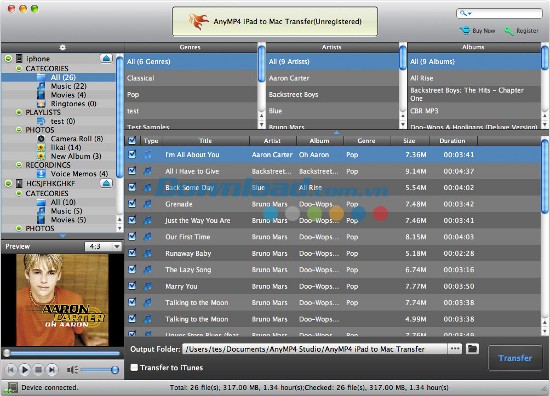Click the Aaron Carter album art preview

62,300
